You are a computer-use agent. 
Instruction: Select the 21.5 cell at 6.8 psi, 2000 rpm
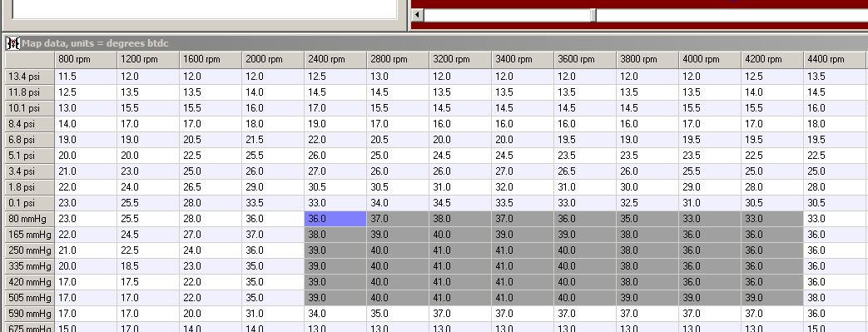pos(273,140)
